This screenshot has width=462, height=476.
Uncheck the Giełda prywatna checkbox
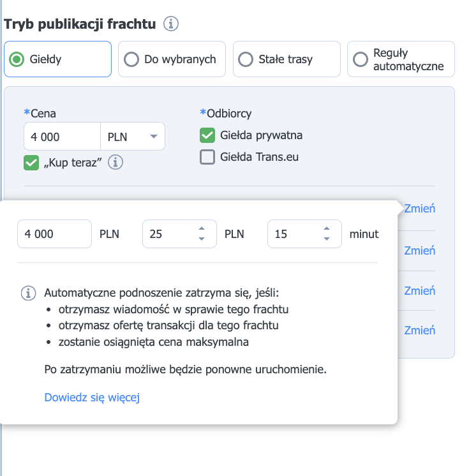click(x=207, y=135)
